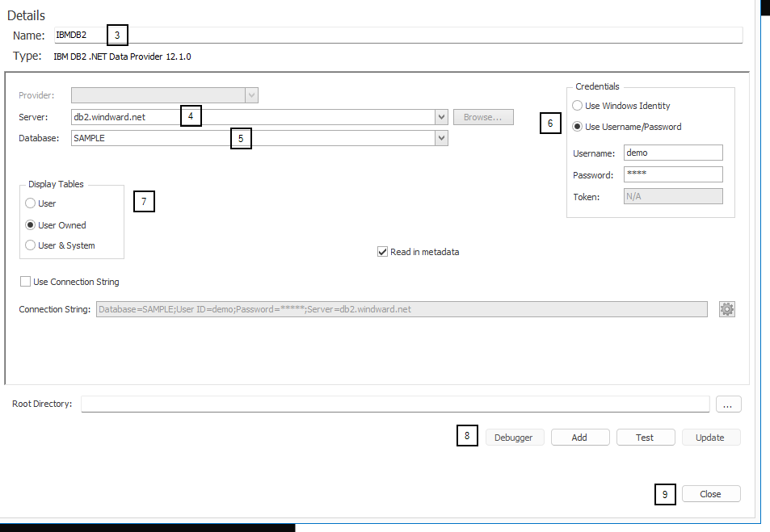Open the Debugger

pyautogui.click(x=515, y=438)
